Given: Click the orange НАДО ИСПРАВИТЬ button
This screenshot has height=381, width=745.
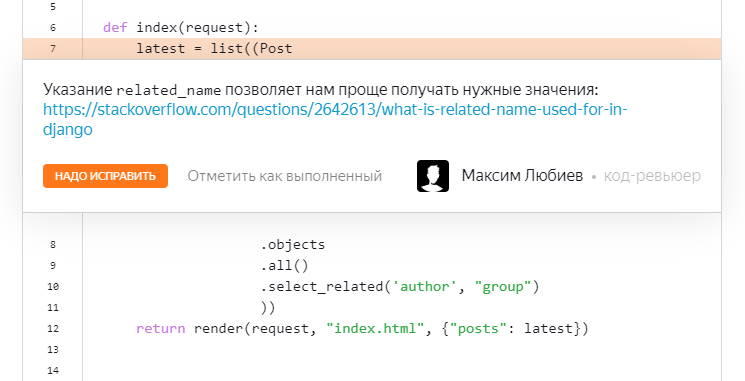Looking at the screenshot, I should click(105, 176).
